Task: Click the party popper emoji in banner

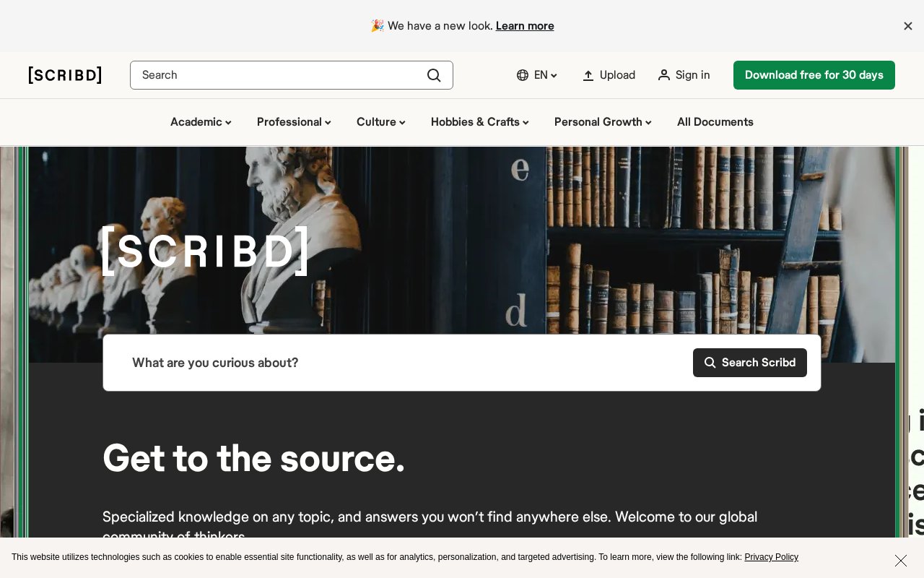Action: (377, 26)
